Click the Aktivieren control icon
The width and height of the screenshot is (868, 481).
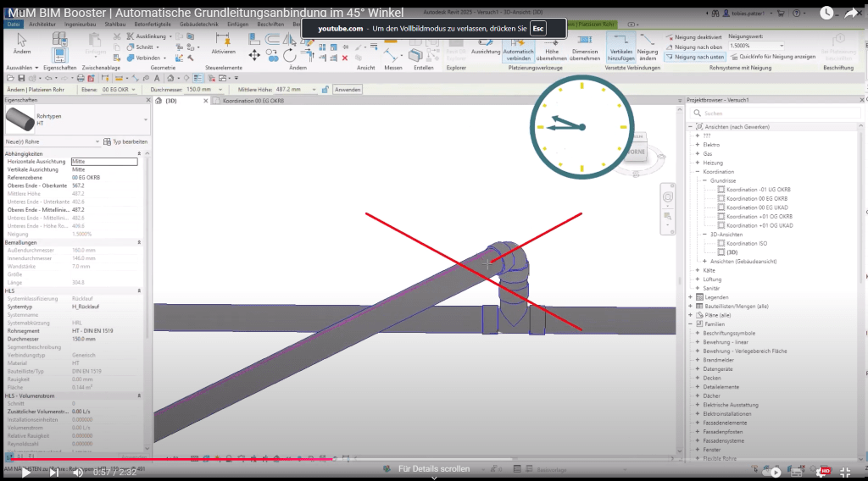[x=223, y=42]
